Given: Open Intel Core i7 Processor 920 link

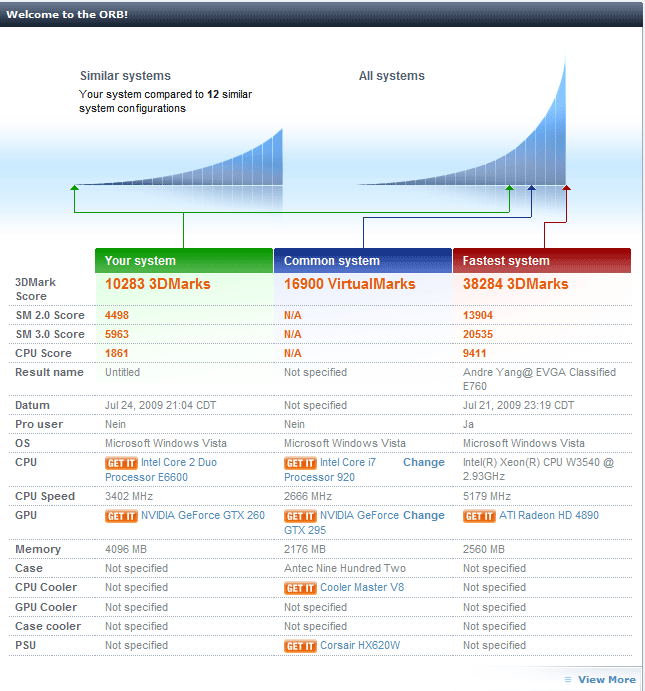Looking at the screenshot, I should pyautogui.click(x=330, y=470).
